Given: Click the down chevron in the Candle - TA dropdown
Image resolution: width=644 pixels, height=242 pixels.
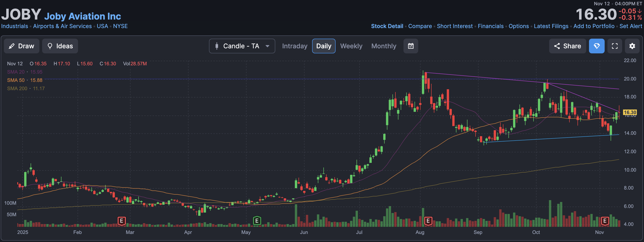Looking at the screenshot, I should tap(267, 46).
